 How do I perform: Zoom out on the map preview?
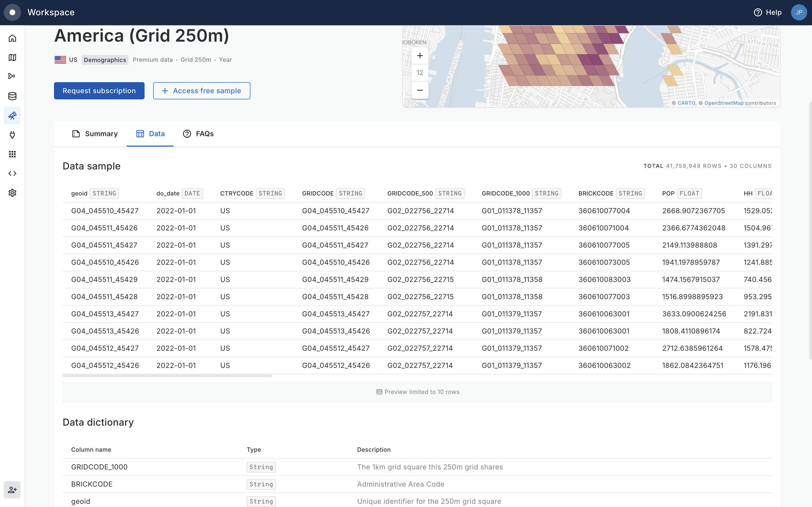point(420,90)
